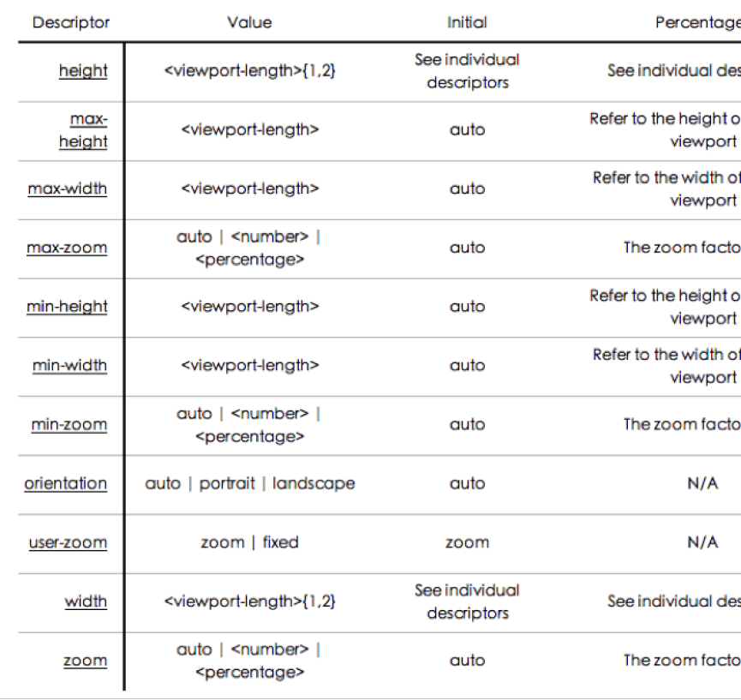Click the max-width descriptor link
The width and height of the screenshot is (741, 700).
(68, 188)
